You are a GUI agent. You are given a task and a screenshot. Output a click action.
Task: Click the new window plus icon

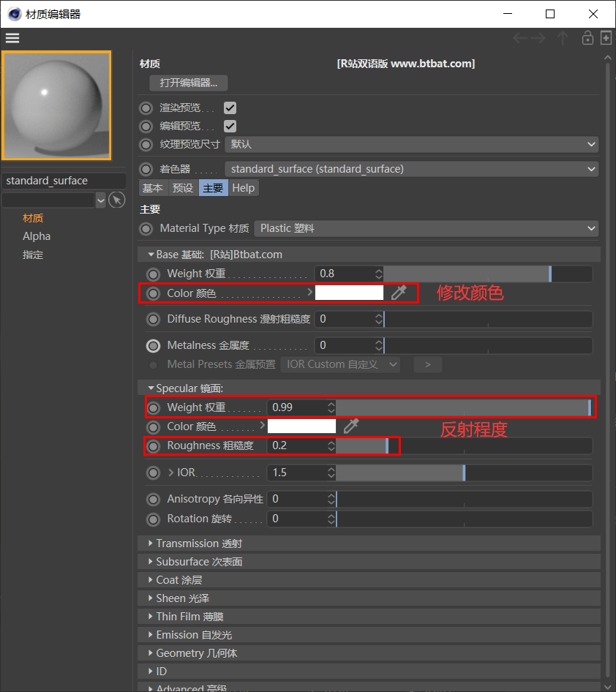(x=606, y=38)
